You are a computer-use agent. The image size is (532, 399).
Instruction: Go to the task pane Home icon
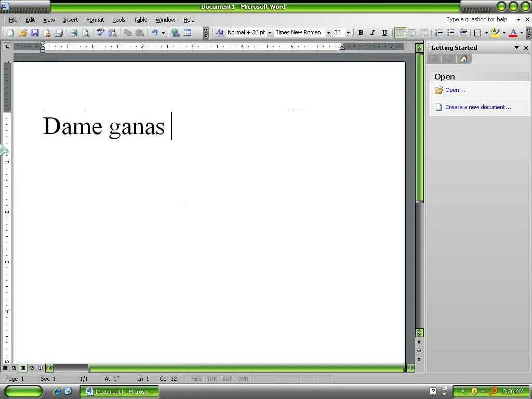[x=464, y=59]
